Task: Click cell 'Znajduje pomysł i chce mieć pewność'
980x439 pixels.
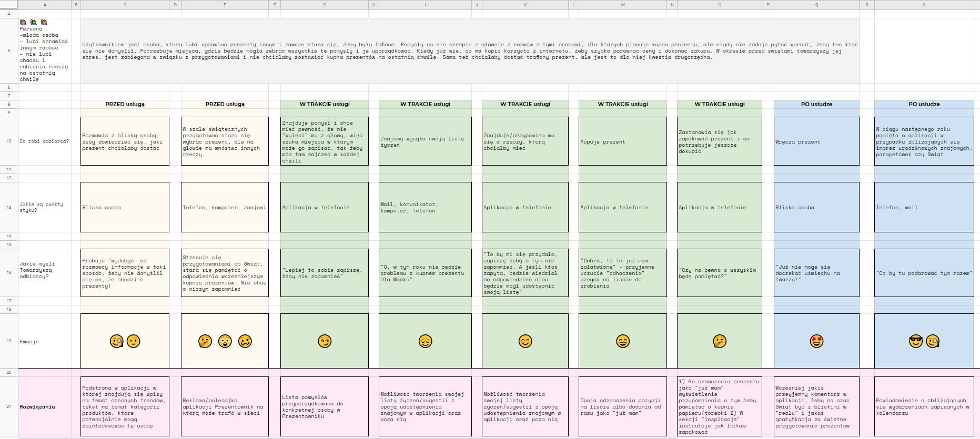Action: pos(325,141)
